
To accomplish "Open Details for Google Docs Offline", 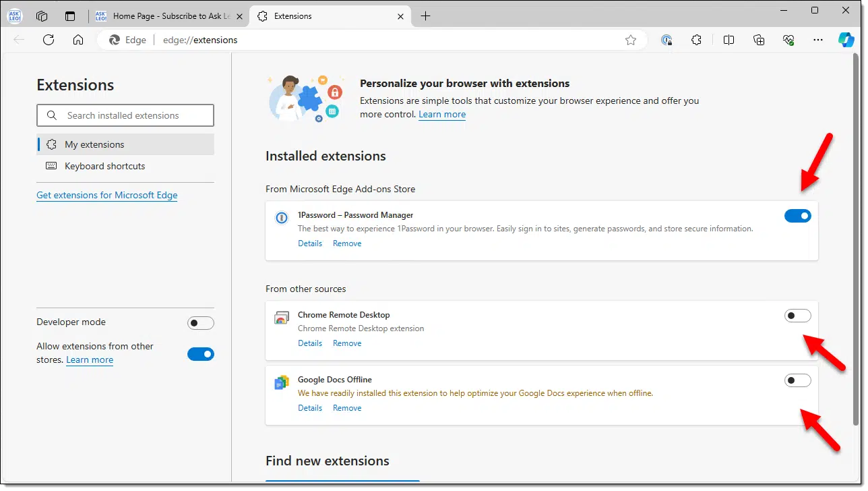I will pos(310,408).
